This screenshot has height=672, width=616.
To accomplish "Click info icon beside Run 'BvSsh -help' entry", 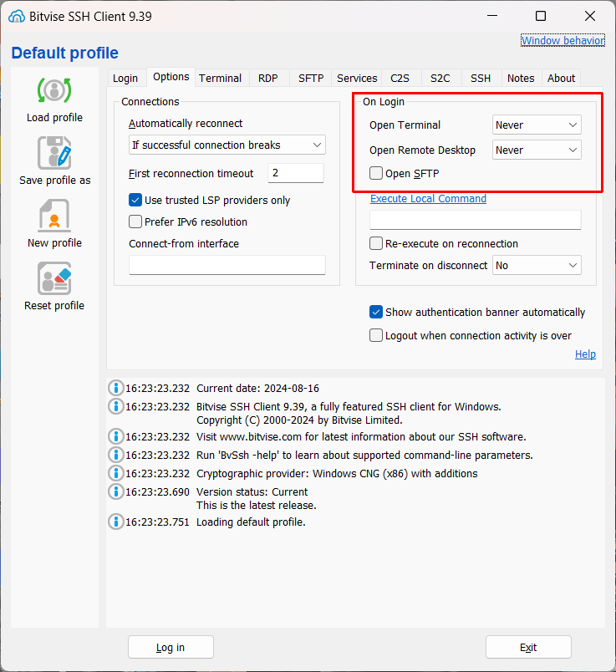I will pyautogui.click(x=115, y=455).
